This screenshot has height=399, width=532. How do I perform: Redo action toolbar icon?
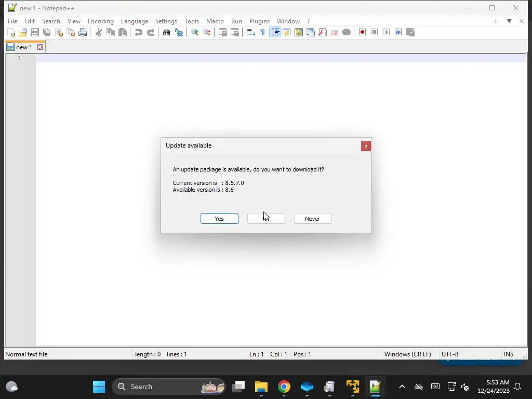pyautogui.click(x=150, y=32)
